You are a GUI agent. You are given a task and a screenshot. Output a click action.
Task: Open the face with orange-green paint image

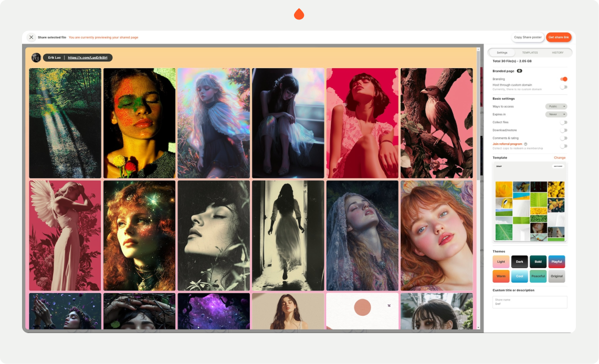click(140, 123)
